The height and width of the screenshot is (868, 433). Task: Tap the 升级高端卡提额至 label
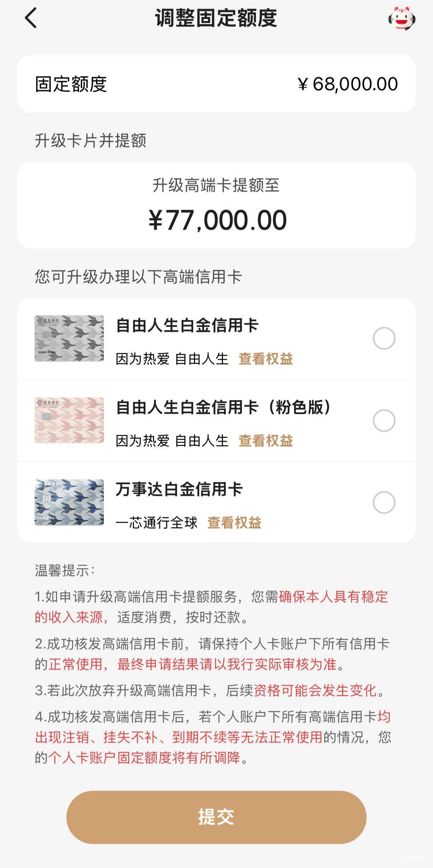click(216, 185)
